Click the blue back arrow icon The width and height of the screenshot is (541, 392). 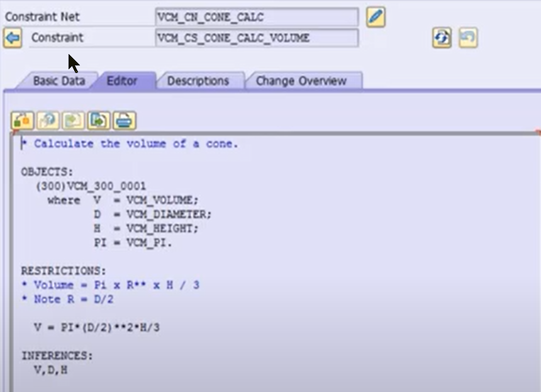coord(13,38)
